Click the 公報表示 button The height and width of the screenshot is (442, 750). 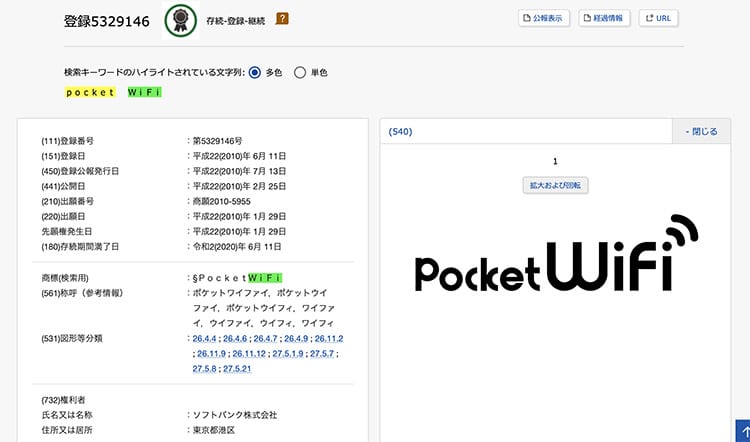544,18
